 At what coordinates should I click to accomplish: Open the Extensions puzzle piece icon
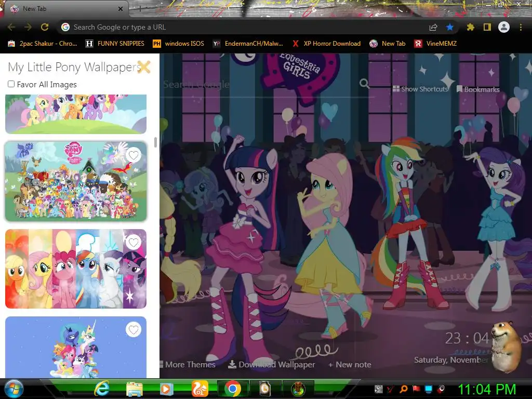(470, 27)
